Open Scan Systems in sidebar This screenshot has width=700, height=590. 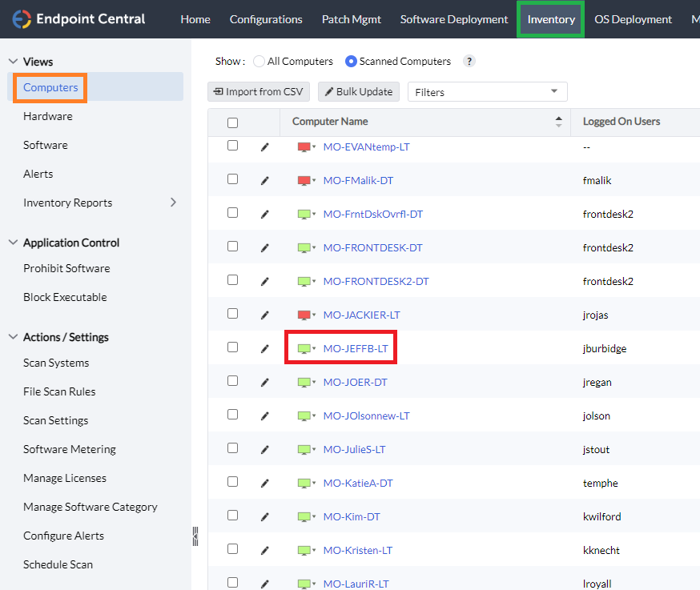tap(56, 363)
